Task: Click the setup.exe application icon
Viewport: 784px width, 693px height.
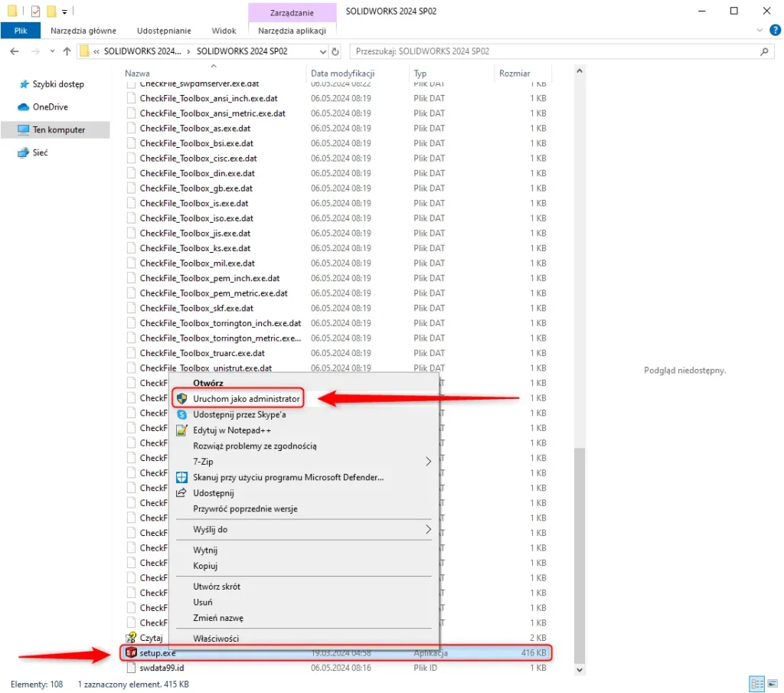Action: pos(131,652)
